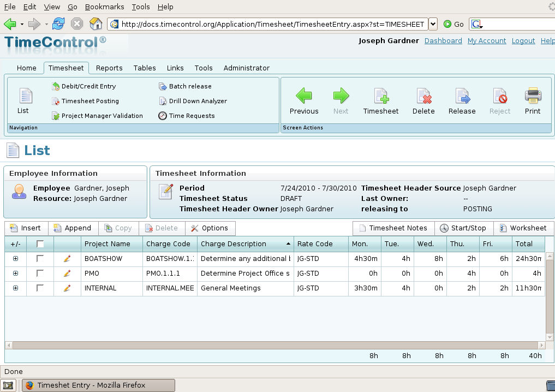Open Project Manager Validation
The width and height of the screenshot is (555, 392).
tap(97, 116)
